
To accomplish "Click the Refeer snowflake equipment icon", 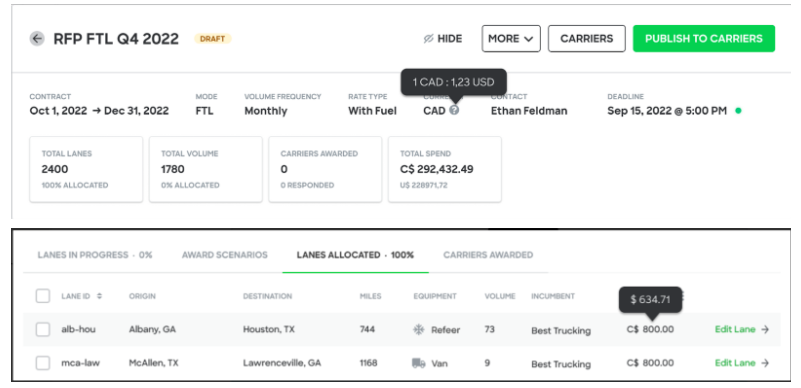I will pyautogui.click(x=418, y=330).
